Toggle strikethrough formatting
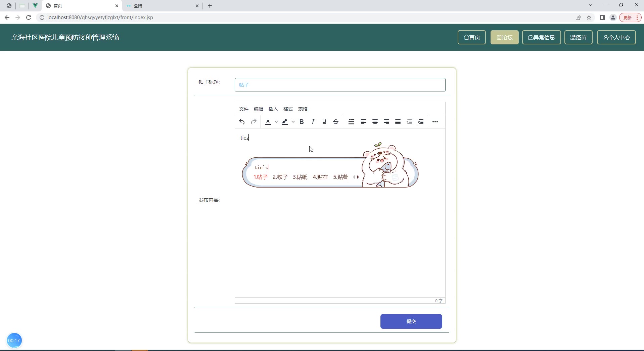The image size is (644, 351). (x=336, y=122)
